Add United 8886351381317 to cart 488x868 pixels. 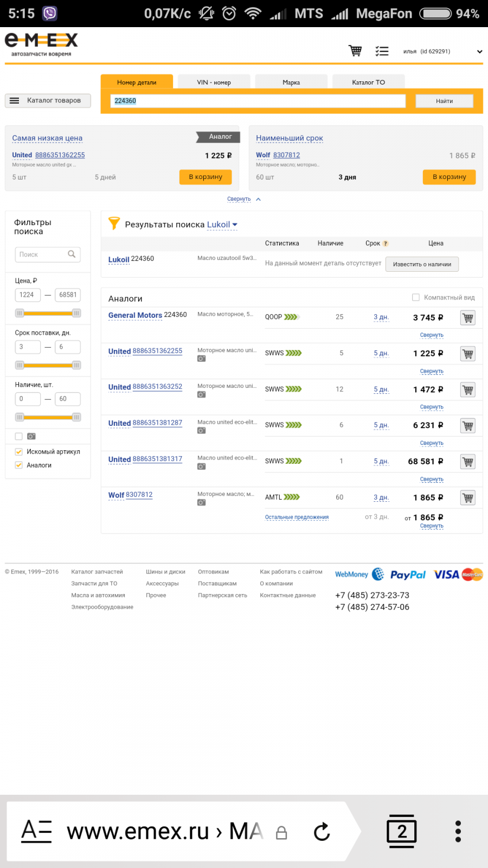468,462
